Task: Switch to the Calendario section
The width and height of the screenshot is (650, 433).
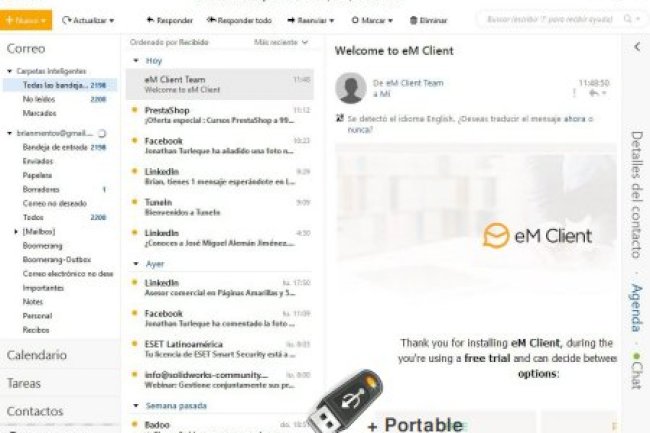Action: pyautogui.click(x=36, y=355)
